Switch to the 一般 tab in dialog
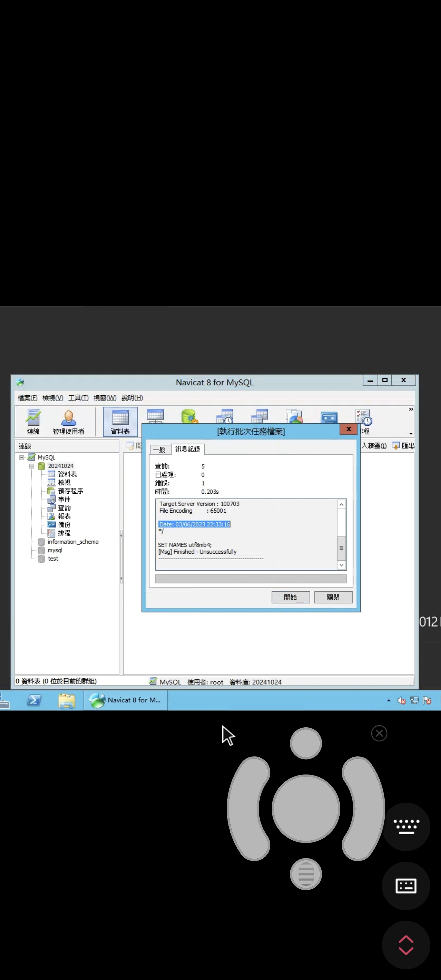Viewport: 441px width, 980px height. point(160,450)
